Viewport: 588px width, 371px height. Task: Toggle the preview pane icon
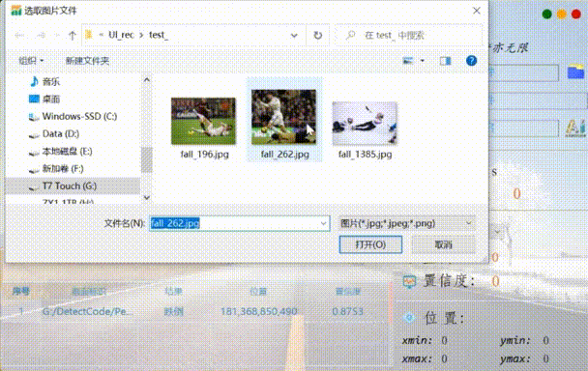click(x=445, y=60)
